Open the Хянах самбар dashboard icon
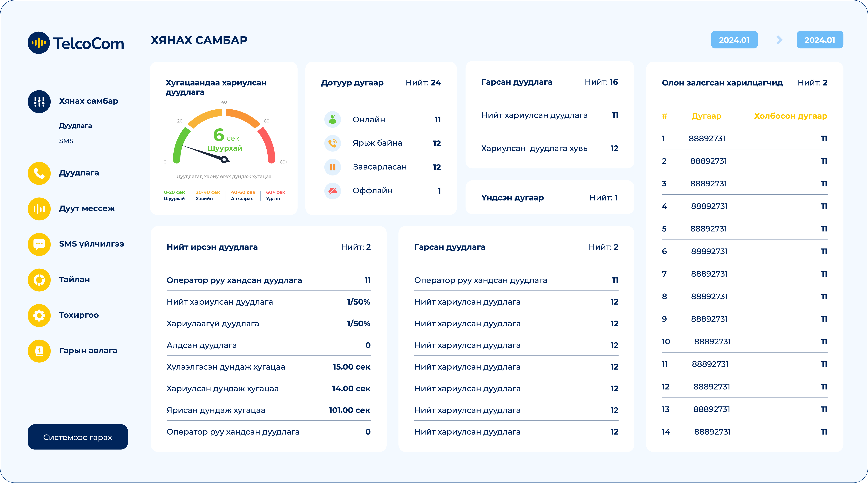This screenshot has width=868, height=483. (39, 101)
